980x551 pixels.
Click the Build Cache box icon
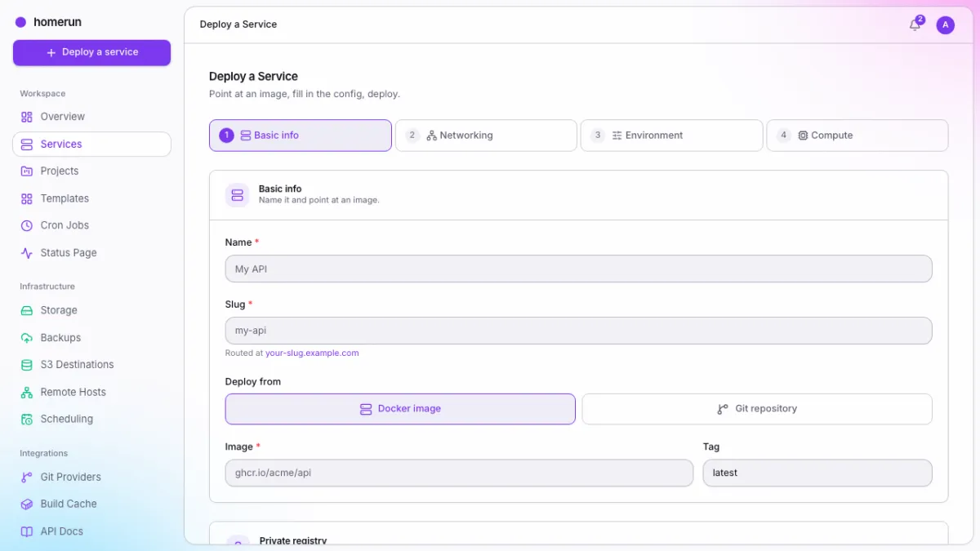click(x=27, y=504)
